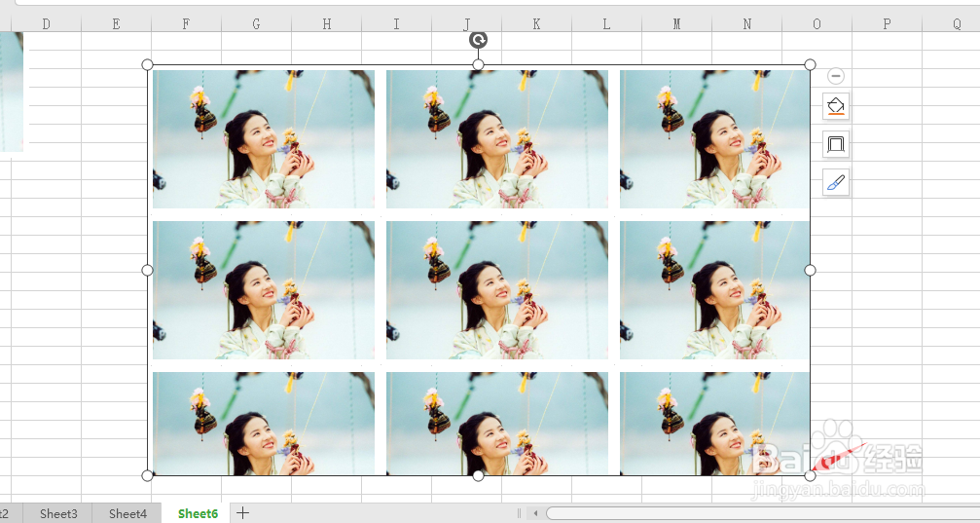Select column I header

pos(396,23)
